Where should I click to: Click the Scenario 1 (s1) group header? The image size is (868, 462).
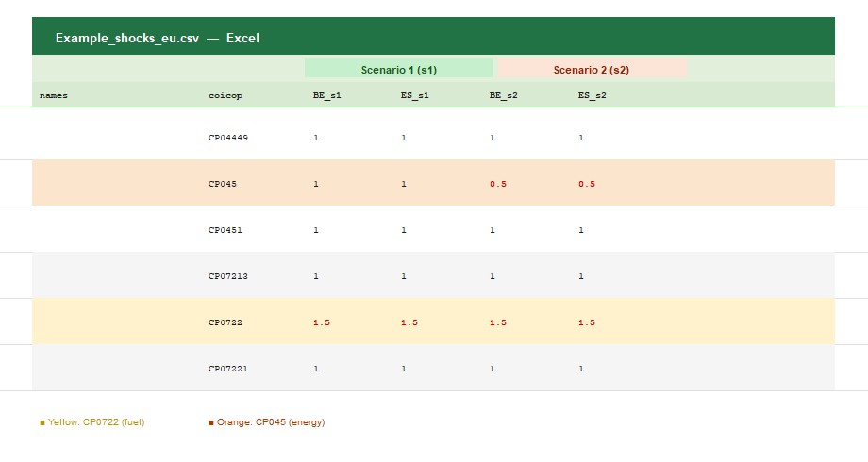(x=398, y=70)
